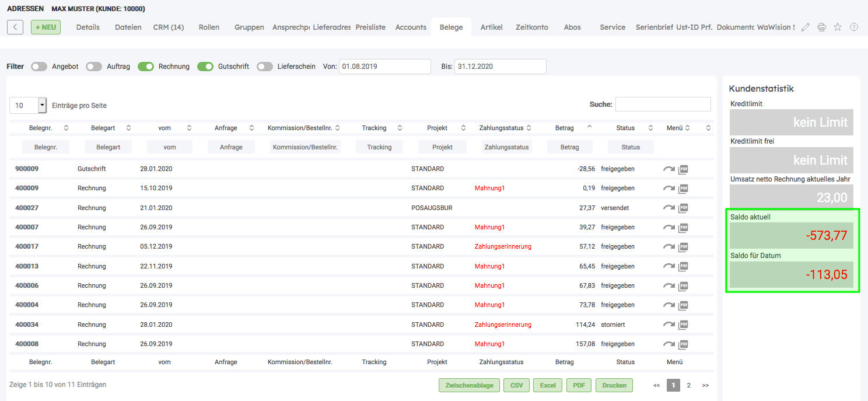Click the printer icon in header
The height and width of the screenshot is (401, 868).
click(821, 27)
